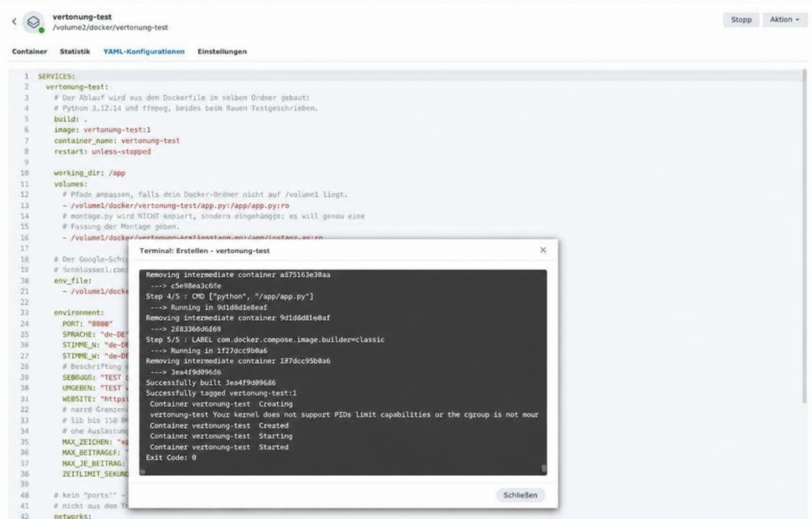Click line 1 SERVICES: in YAML editor
This screenshot has width=812, height=519.
click(56, 76)
